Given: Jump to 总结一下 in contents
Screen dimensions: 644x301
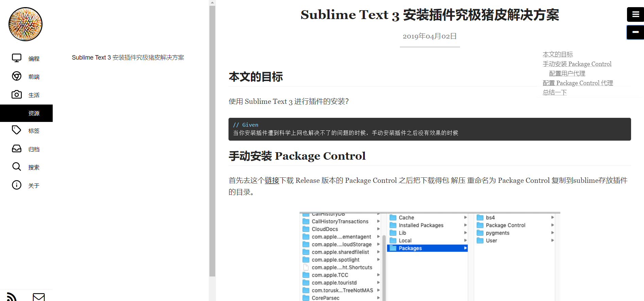Looking at the screenshot, I should (x=555, y=93).
